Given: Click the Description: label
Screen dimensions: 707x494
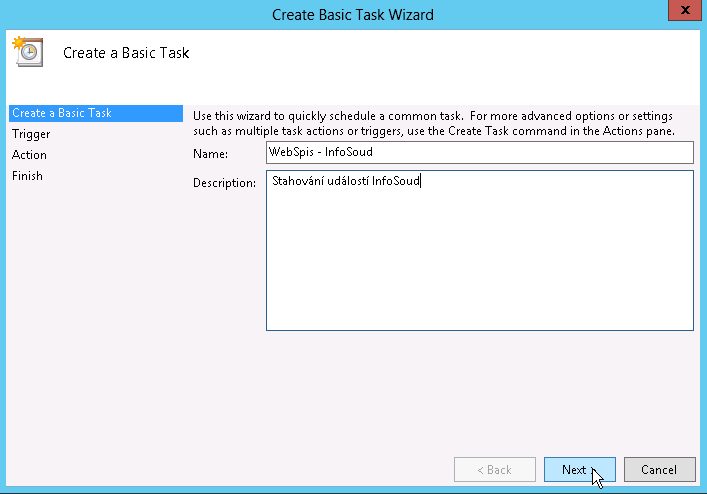Looking at the screenshot, I should [225, 183].
